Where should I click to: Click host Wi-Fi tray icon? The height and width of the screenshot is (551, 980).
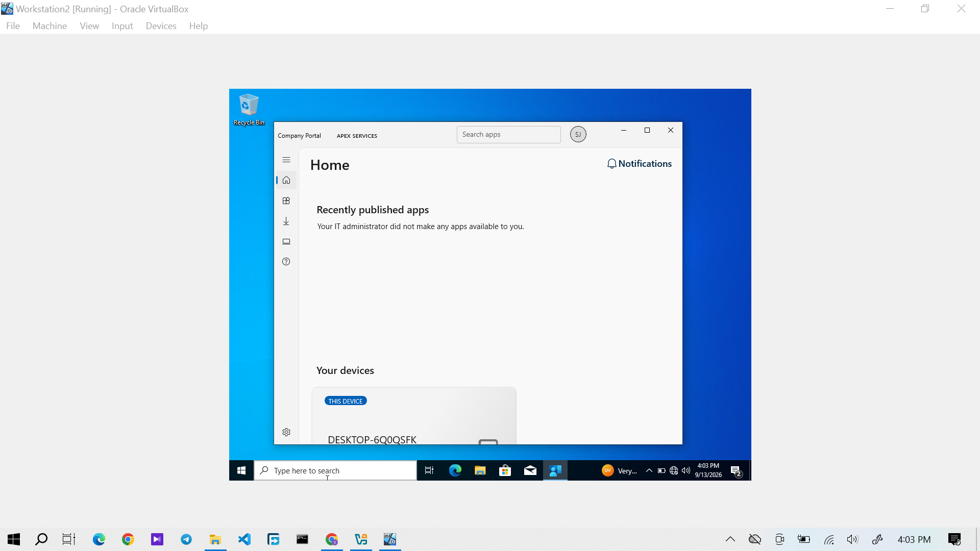829,539
